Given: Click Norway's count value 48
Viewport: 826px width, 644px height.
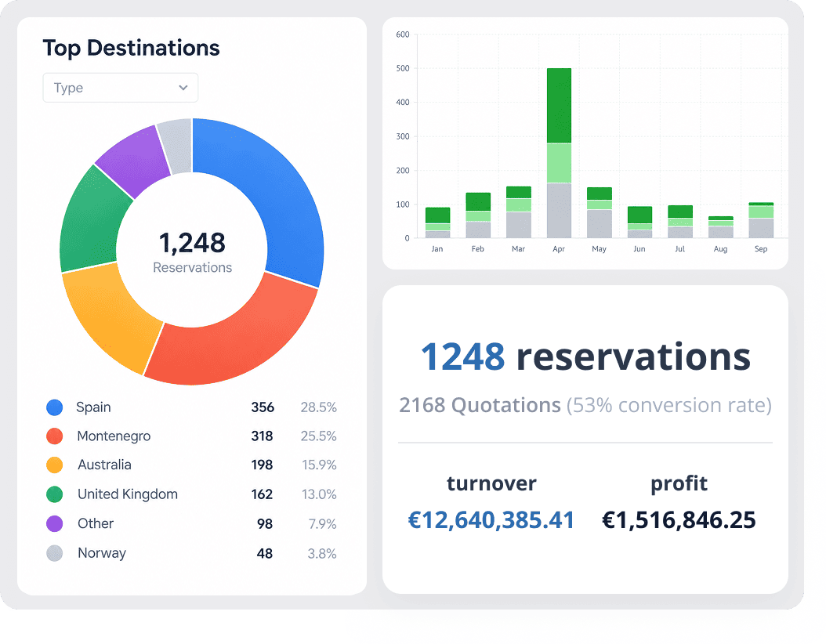Looking at the screenshot, I should 264,553.
